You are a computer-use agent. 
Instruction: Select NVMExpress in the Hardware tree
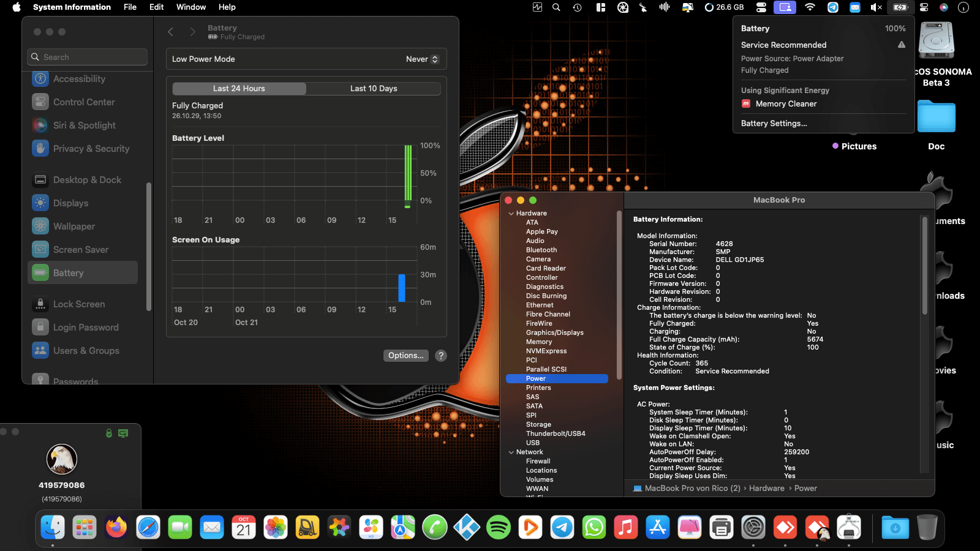(x=546, y=351)
